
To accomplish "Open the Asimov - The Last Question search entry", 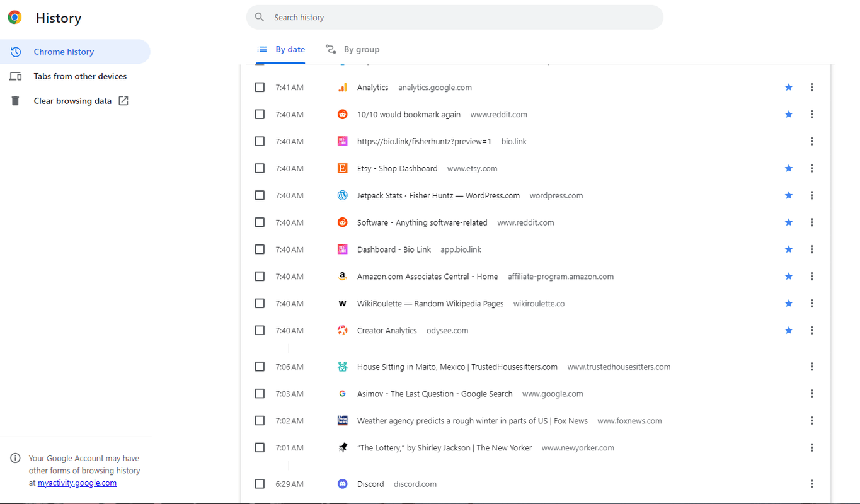I will (x=435, y=394).
